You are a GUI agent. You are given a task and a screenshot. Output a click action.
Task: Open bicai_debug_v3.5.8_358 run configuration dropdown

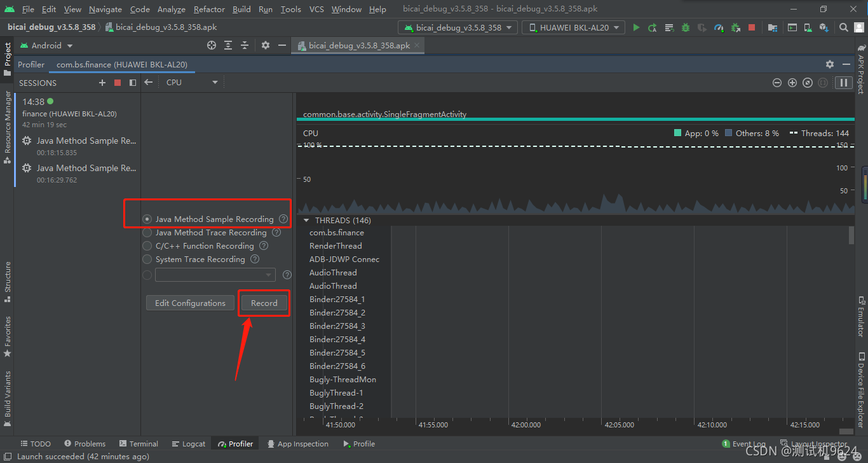(458, 28)
